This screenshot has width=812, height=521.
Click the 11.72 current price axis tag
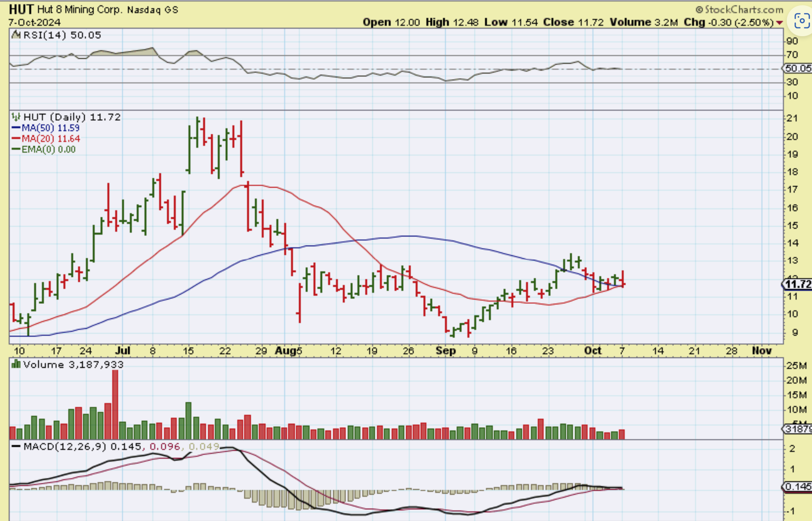pyautogui.click(x=797, y=284)
